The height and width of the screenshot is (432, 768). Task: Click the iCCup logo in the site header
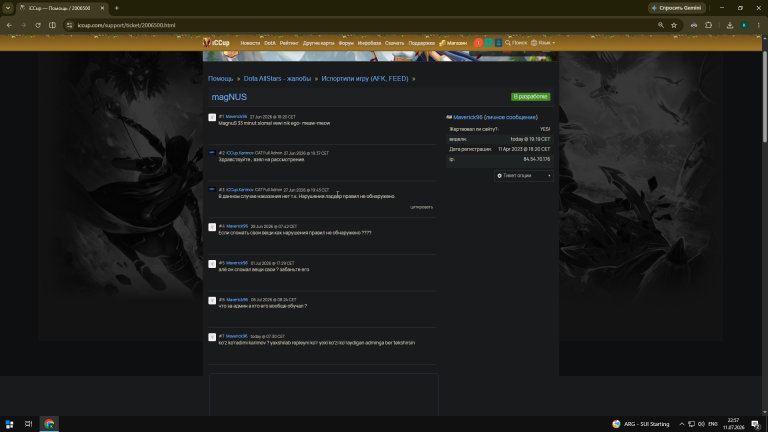pyautogui.click(x=216, y=43)
